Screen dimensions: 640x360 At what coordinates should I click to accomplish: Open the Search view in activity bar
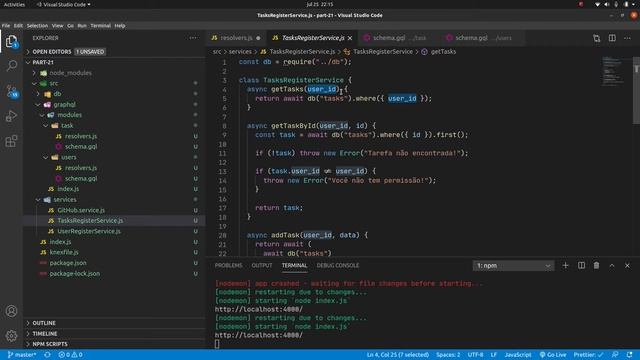point(11,66)
